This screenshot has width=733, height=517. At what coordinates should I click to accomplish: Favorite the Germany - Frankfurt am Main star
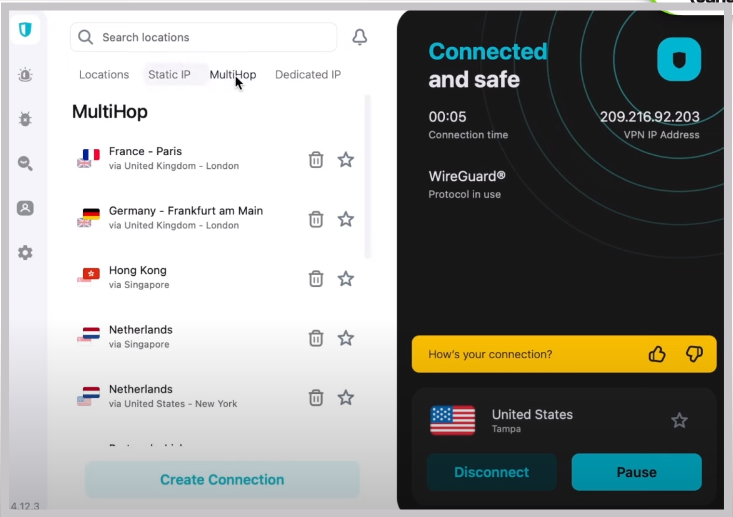pos(346,219)
